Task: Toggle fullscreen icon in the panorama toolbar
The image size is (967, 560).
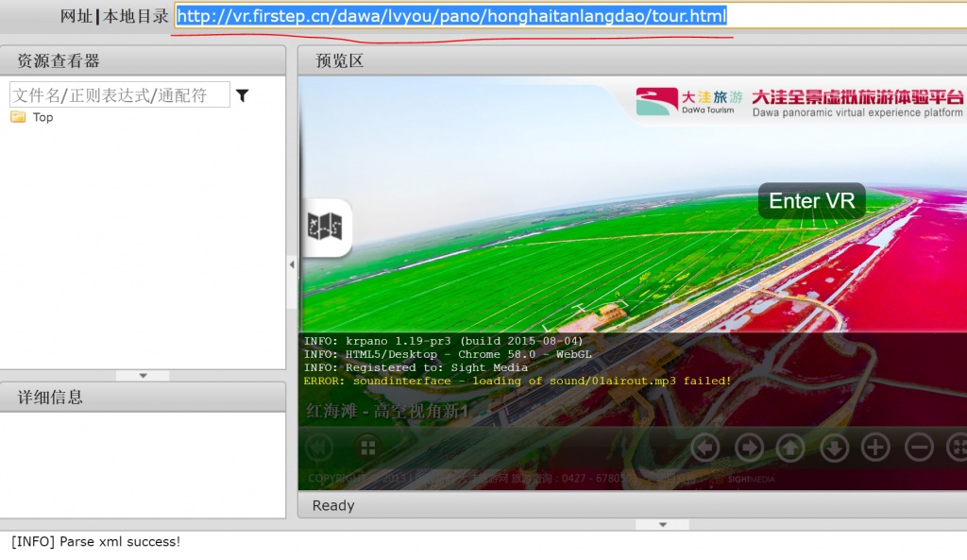Action: pyautogui.click(x=957, y=447)
